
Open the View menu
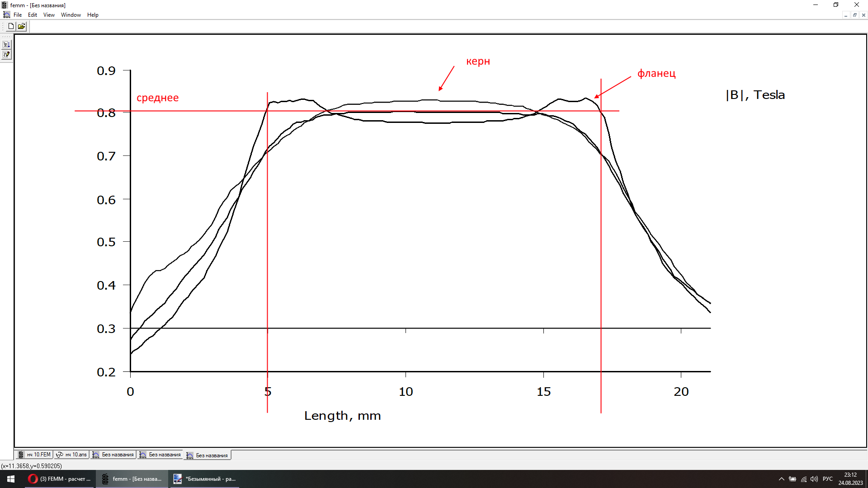49,15
